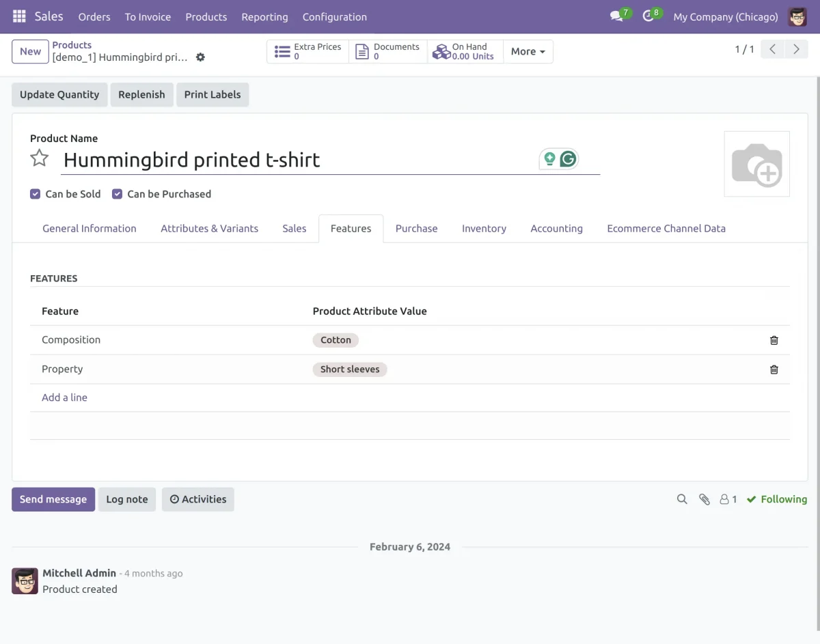Screen dimensions: 820x644
Task: Uncheck Can be Purchased
Action: click(117, 193)
